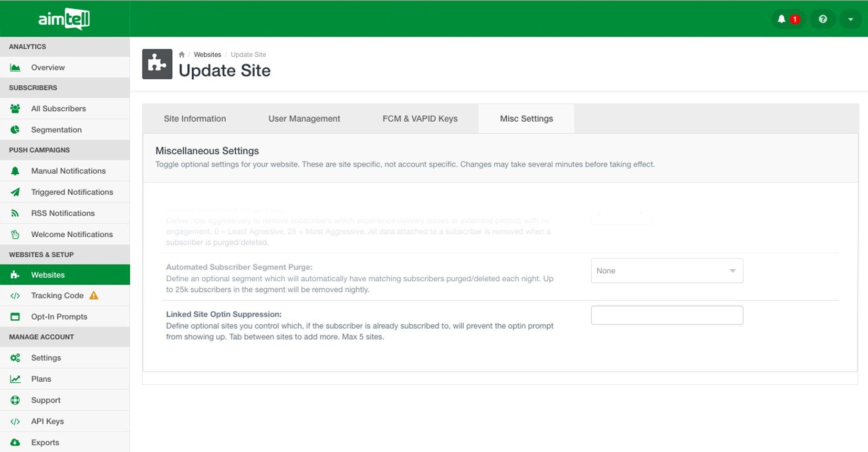Open the Automated Subscriber Segment Purge dropdown

[666, 271]
